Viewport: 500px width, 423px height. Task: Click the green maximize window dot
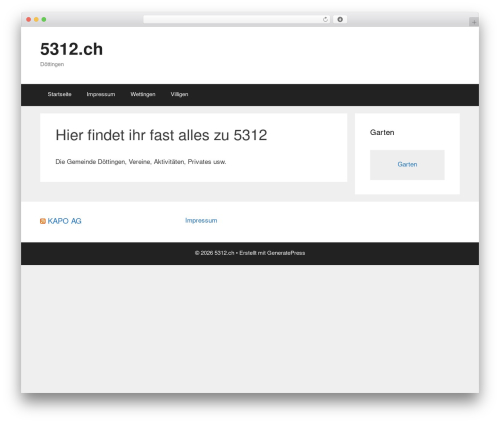pyautogui.click(x=44, y=20)
